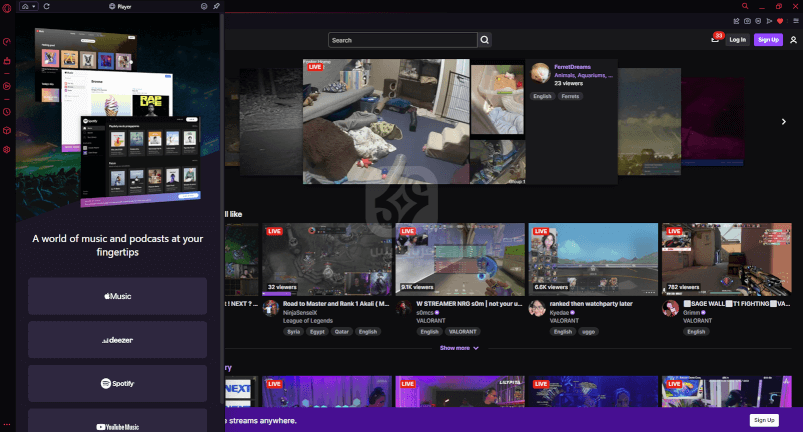Image resolution: width=803 pixels, height=432 pixels.
Task: Take a snapshot with the camera icon
Action: (x=747, y=21)
